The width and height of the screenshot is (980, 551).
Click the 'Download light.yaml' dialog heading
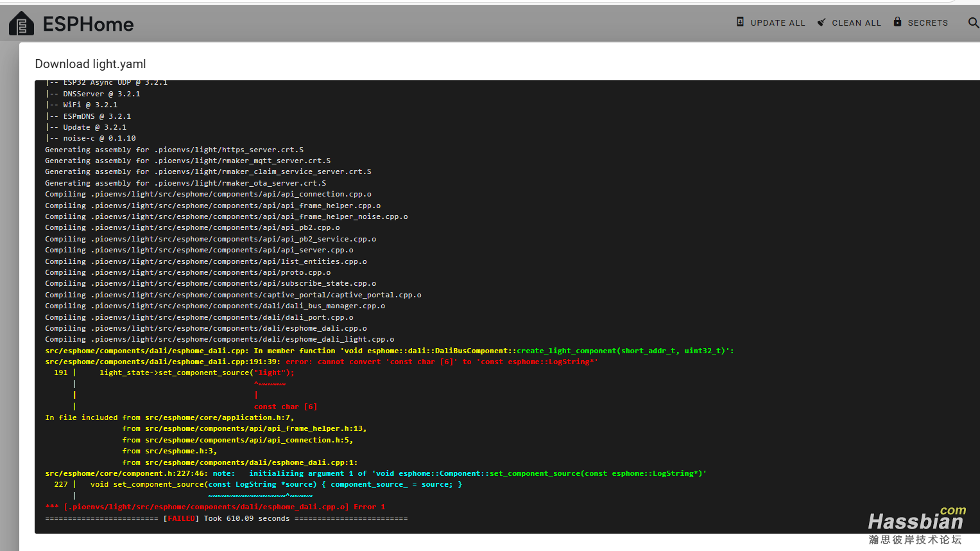coord(90,64)
